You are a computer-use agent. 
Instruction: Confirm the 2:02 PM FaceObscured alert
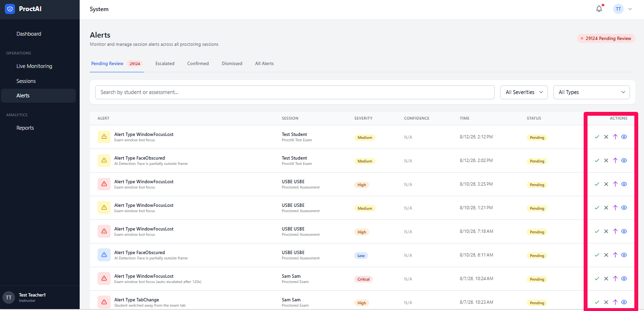597,161
